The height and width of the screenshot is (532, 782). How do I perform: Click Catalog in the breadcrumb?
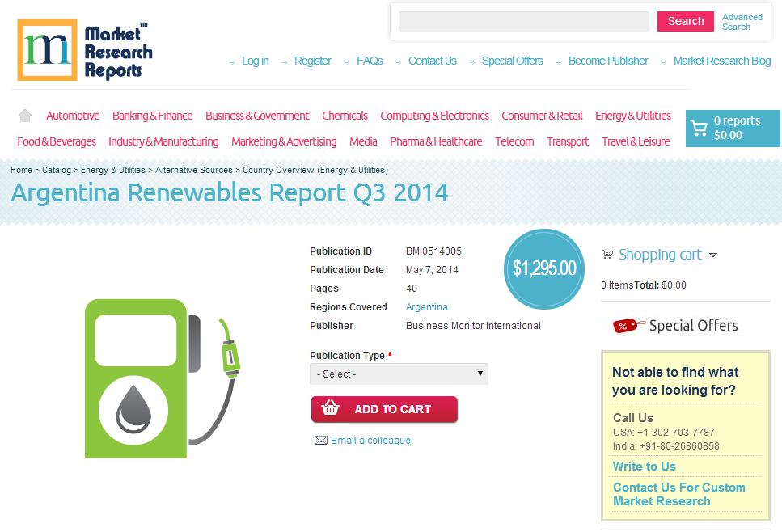(x=57, y=170)
